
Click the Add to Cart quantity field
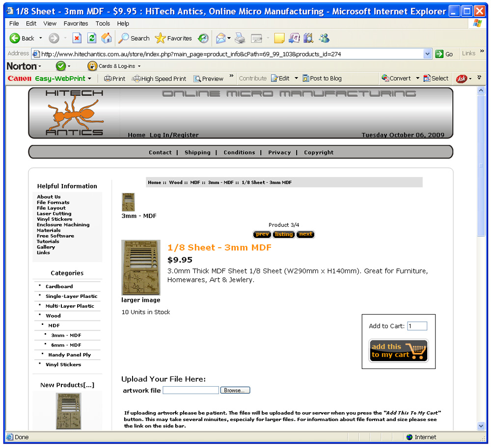417,326
